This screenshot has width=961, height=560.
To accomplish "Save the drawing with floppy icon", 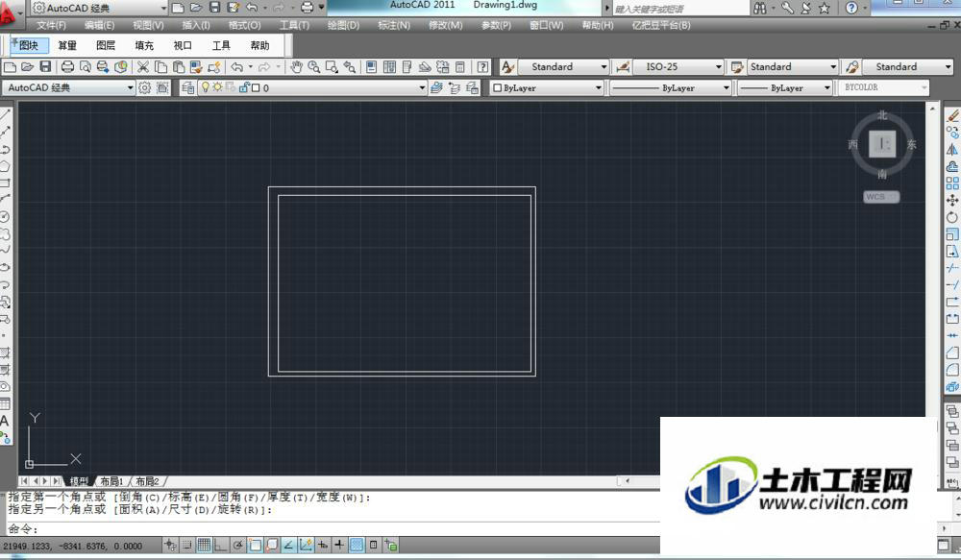I will pos(45,67).
